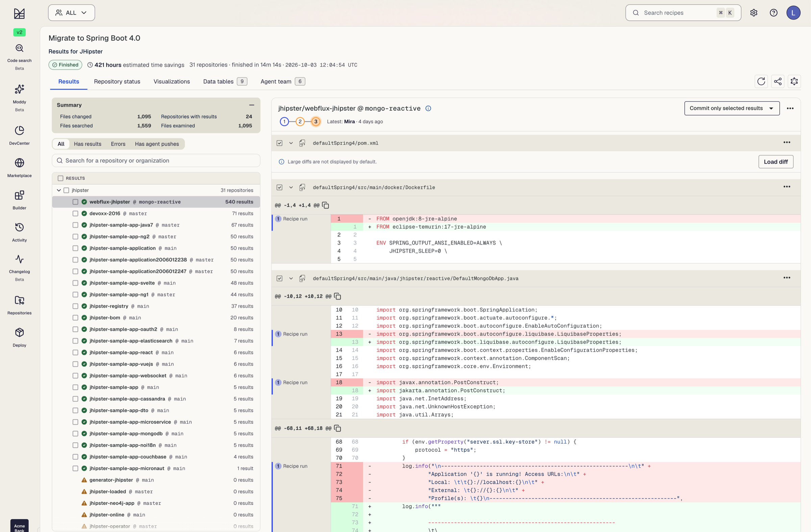
Task: Copy the -68,11 +68,18 hunk header
Action: click(337, 428)
